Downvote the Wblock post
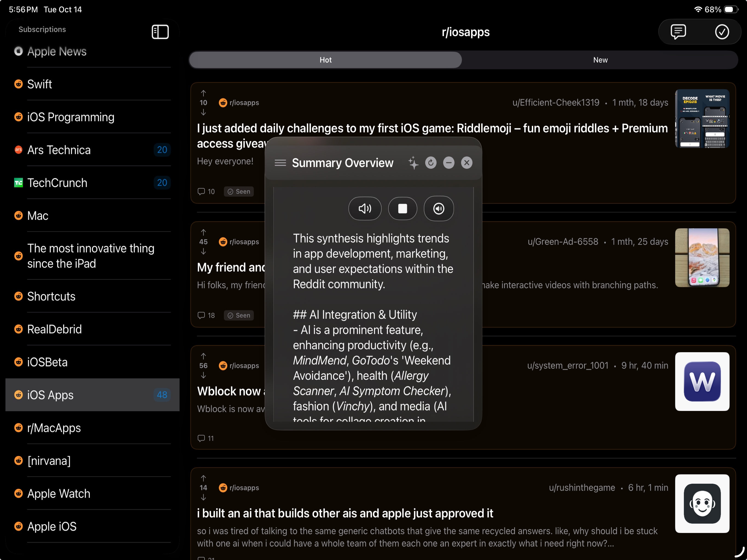 [203, 375]
